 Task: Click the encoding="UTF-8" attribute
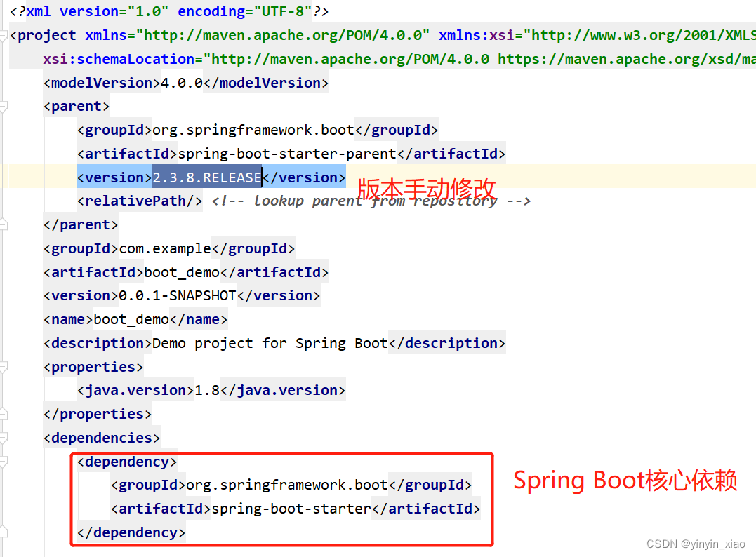(x=245, y=11)
